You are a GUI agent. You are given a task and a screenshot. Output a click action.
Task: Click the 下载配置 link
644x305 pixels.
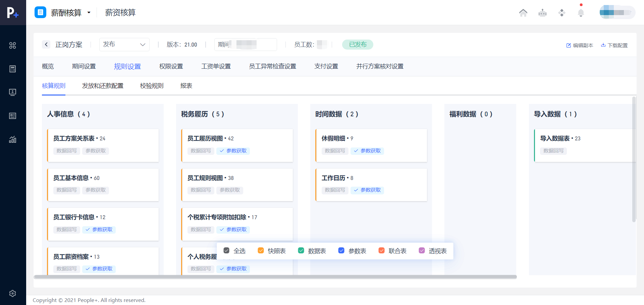[x=614, y=45]
